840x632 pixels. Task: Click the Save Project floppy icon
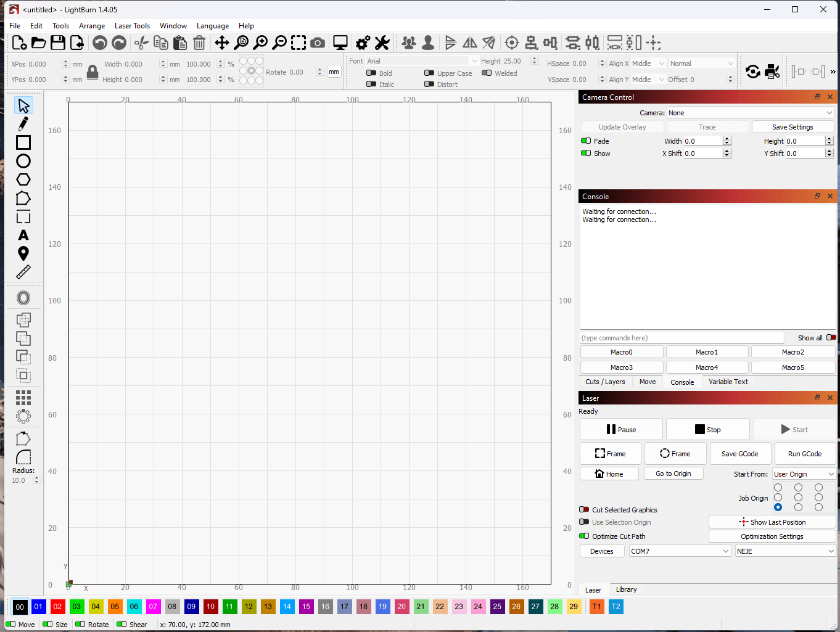58,43
